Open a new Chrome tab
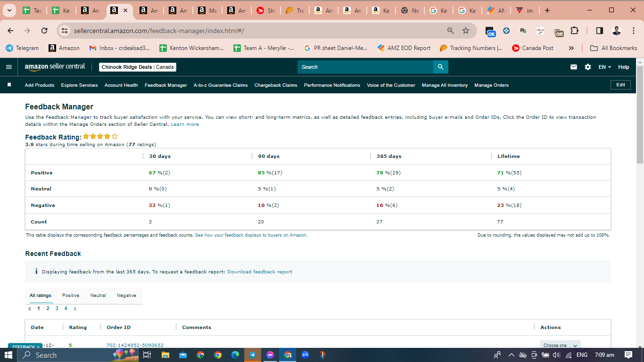This screenshot has height=362, width=644. (547, 10)
